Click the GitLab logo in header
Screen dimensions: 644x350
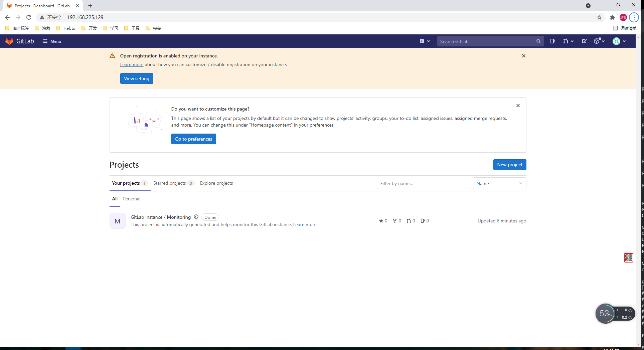tap(20, 41)
